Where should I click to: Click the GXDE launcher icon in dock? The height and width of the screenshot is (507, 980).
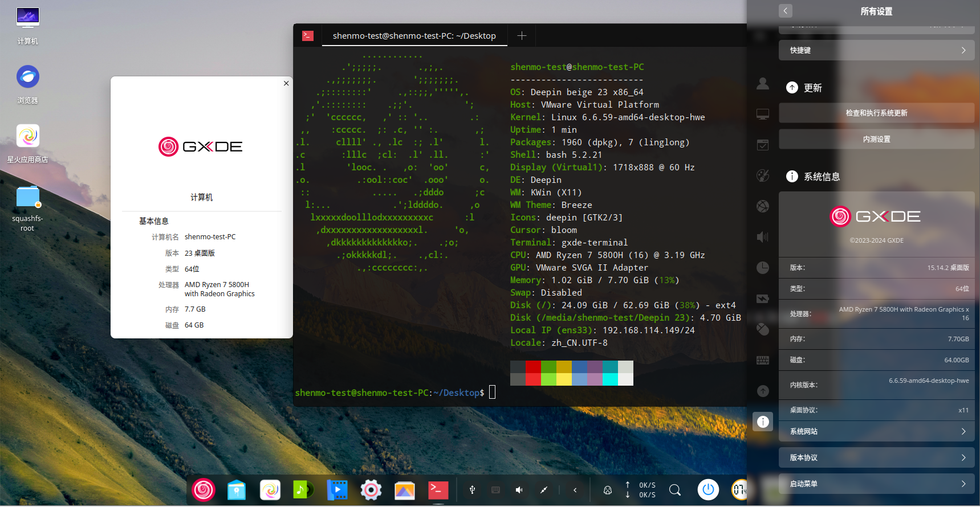[204, 490]
